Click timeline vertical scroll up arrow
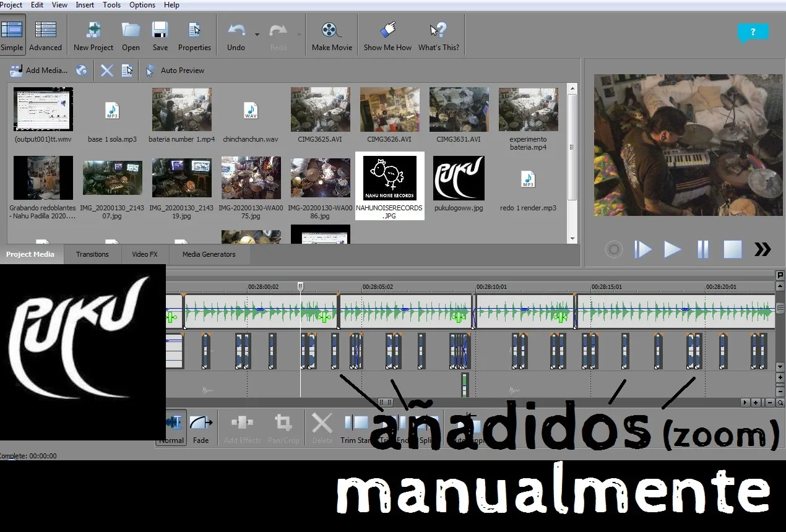786x532 pixels. click(x=780, y=285)
